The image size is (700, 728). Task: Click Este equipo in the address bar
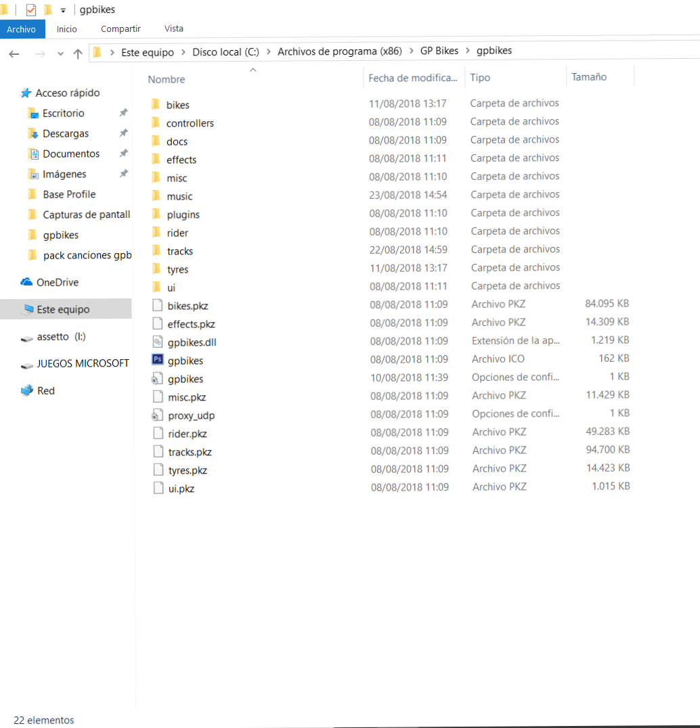[x=148, y=53]
